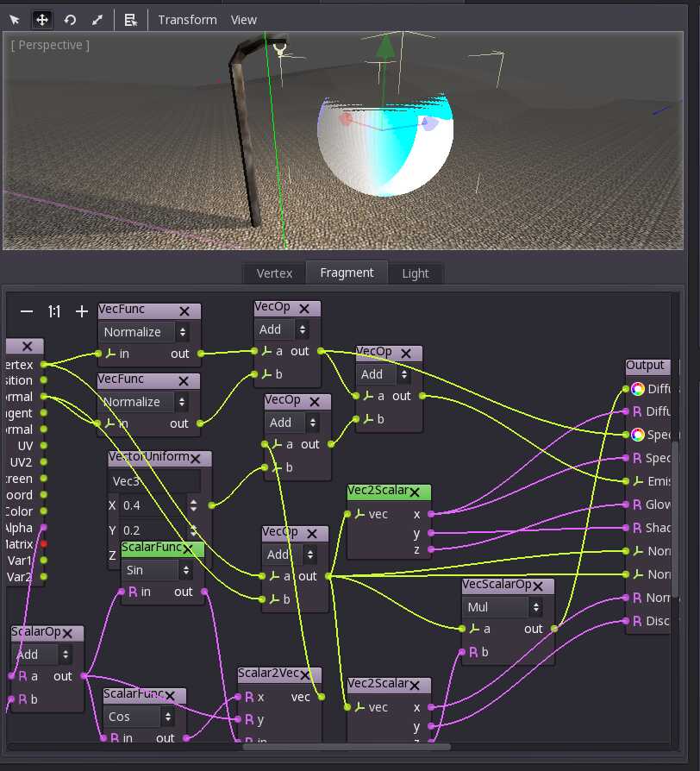
Task: Activate the Scale mode tool
Action: point(97,20)
